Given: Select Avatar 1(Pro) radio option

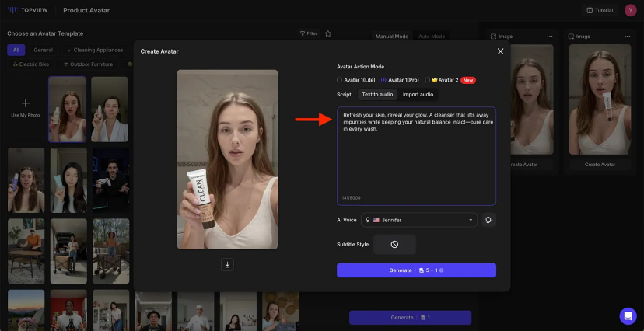Looking at the screenshot, I should [x=400, y=80].
